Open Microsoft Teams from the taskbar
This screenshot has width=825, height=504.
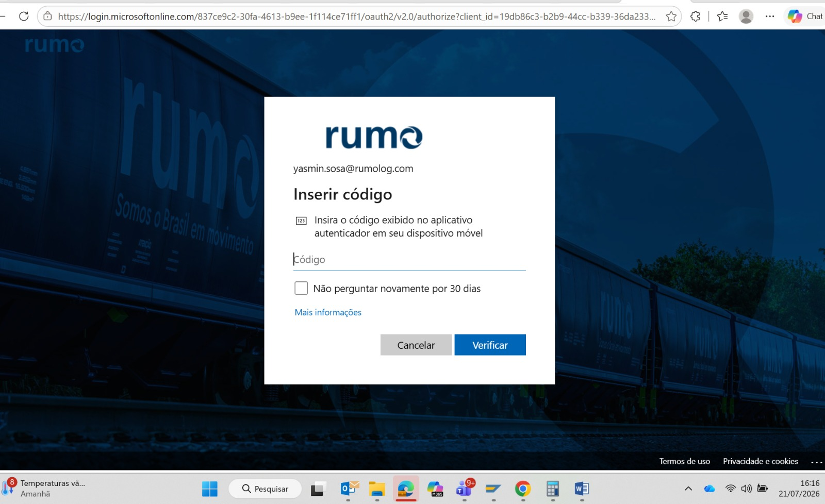click(x=465, y=489)
